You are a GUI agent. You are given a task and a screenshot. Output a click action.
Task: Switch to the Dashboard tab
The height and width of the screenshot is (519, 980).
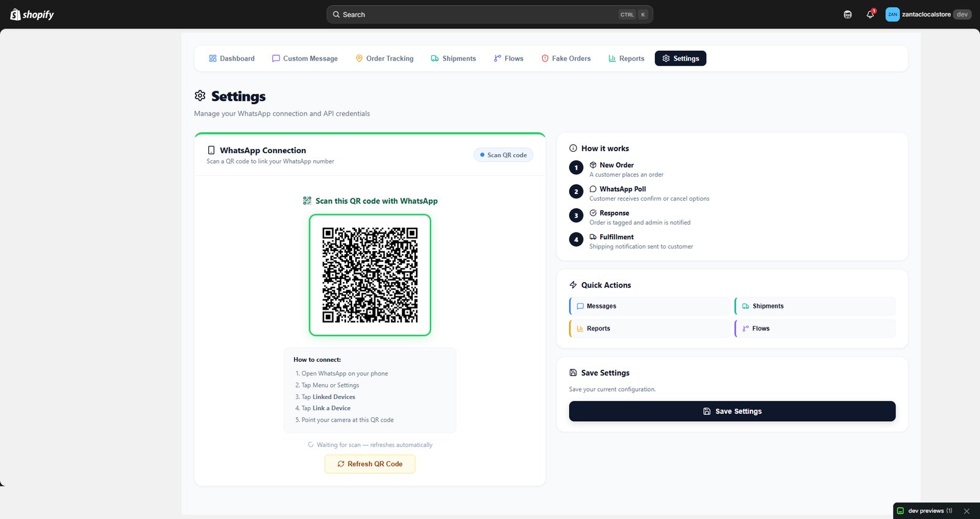pos(232,59)
